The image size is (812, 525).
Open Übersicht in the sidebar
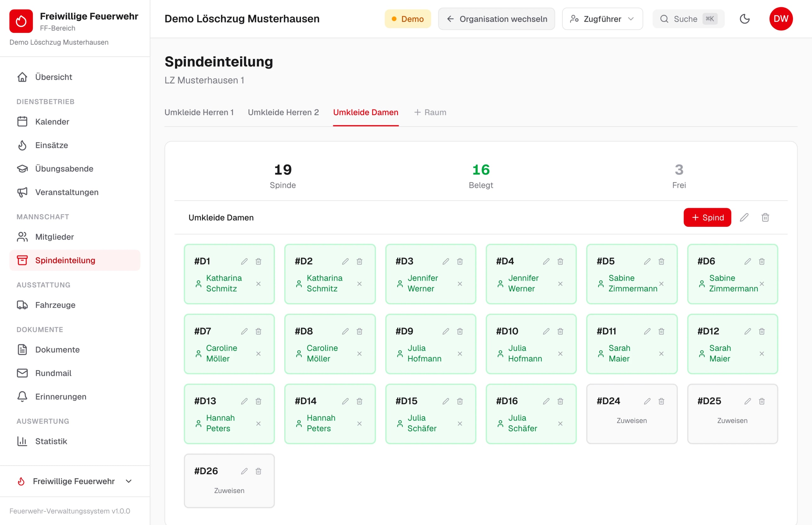pyautogui.click(x=75, y=77)
